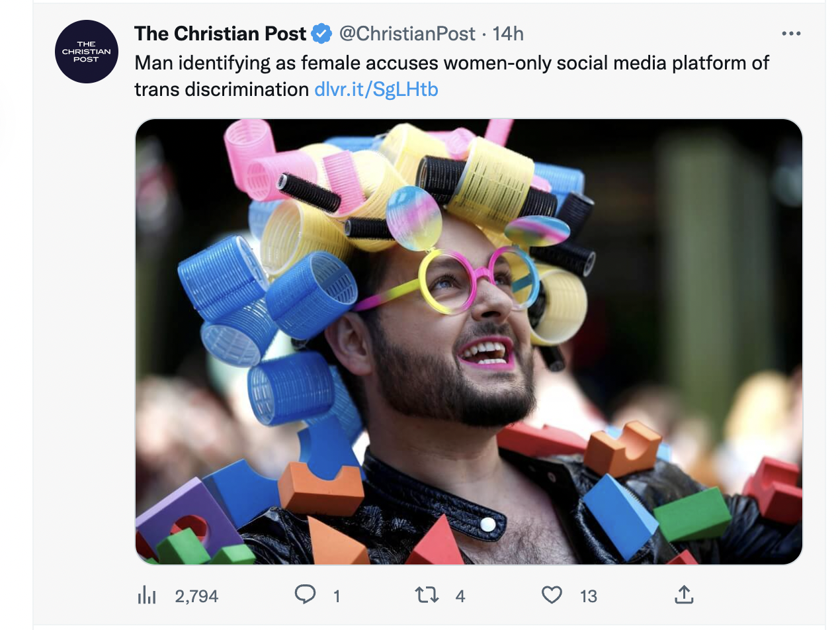840x630 pixels.
Task: Visit the @ChristianPost handle
Action: click(x=408, y=33)
